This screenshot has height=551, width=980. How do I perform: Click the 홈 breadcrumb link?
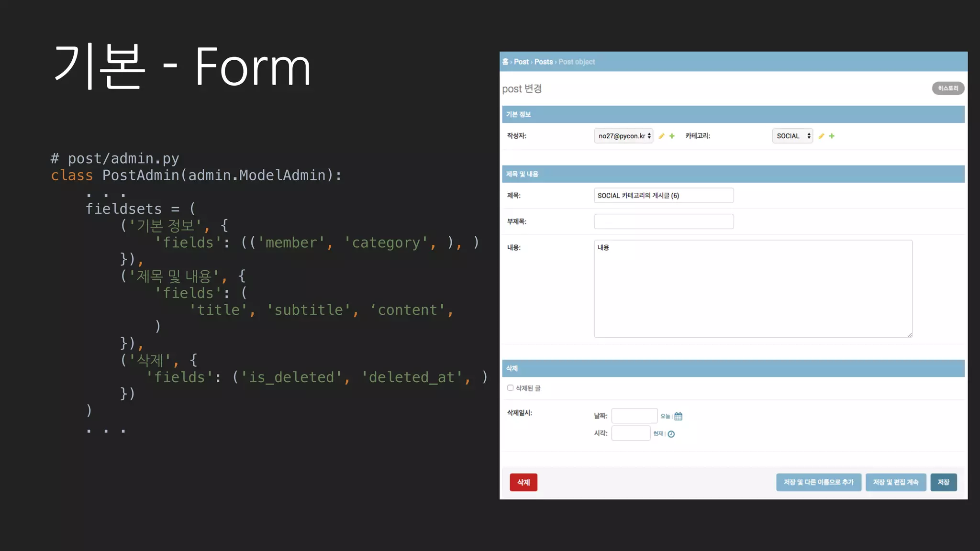(x=505, y=62)
